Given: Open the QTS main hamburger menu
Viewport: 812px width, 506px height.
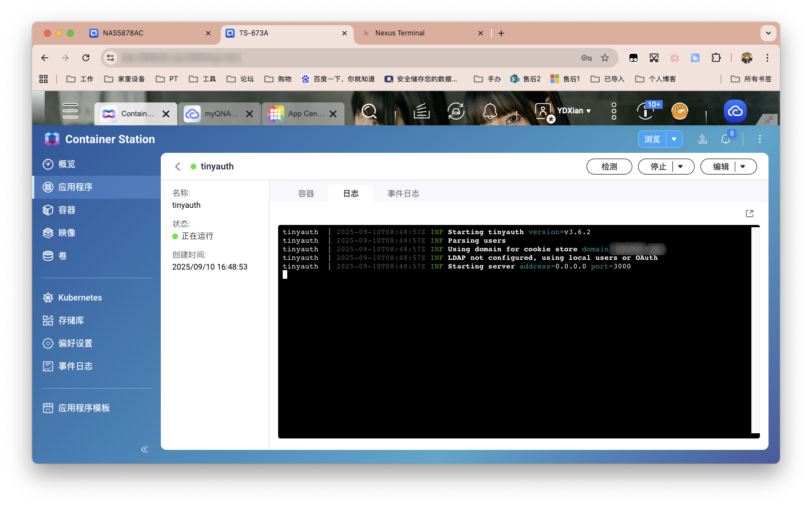Looking at the screenshot, I should [x=70, y=111].
